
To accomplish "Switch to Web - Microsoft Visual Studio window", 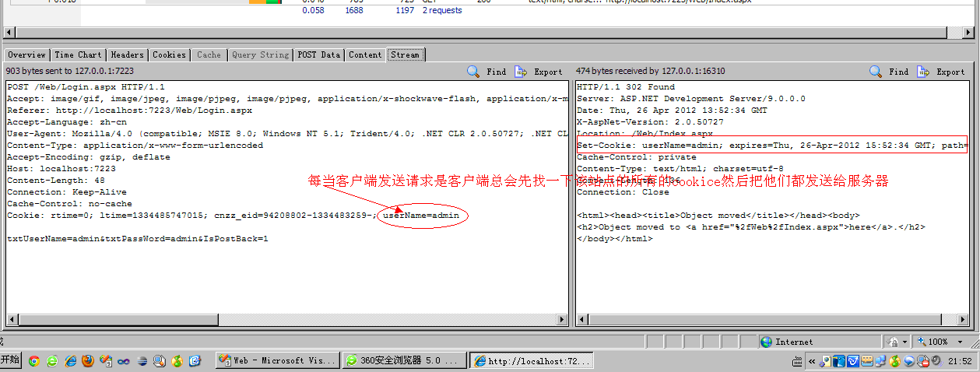I will pos(277,361).
